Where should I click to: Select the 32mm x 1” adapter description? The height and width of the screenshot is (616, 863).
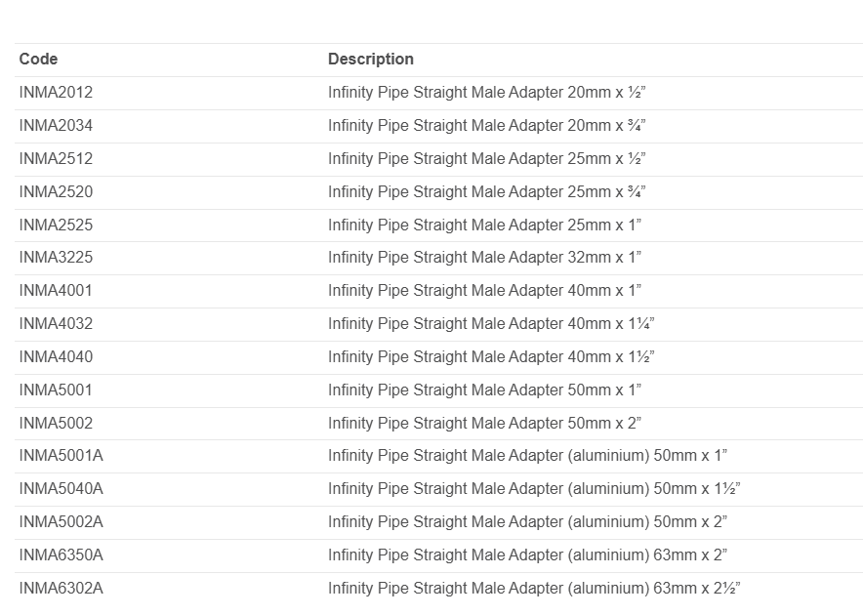[x=484, y=258]
